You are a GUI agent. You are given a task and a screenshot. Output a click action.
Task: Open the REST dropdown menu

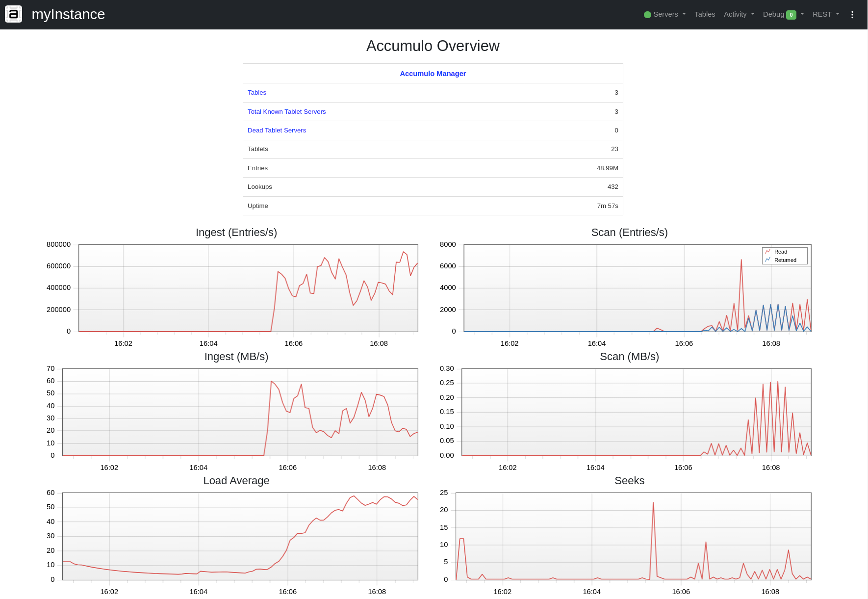point(826,14)
